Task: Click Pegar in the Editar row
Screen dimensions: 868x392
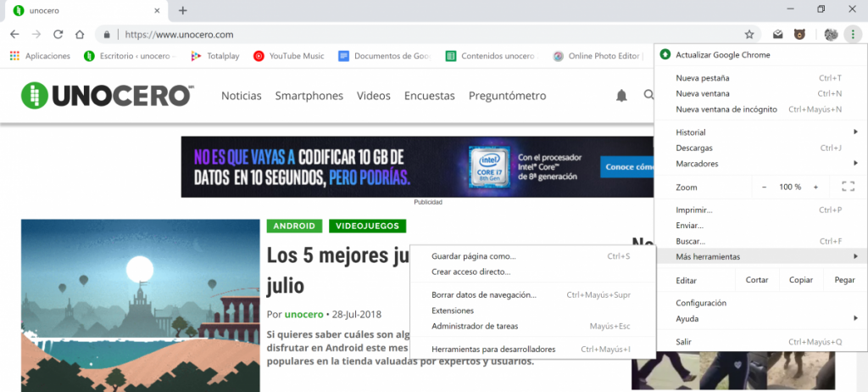Action: tap(845, 280)
